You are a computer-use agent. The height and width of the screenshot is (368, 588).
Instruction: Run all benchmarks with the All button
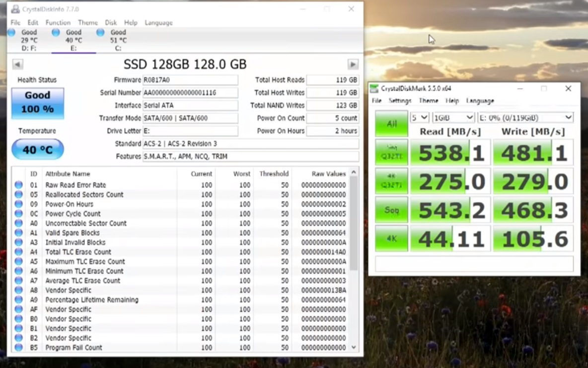coord(391,123)
